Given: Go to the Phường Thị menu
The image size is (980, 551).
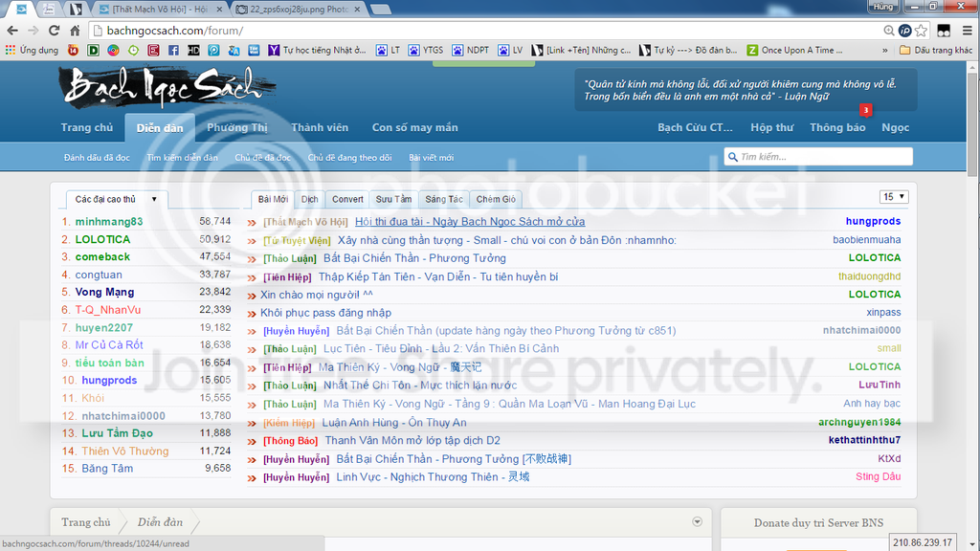Looking at the screenshot, I should [237, 127].
